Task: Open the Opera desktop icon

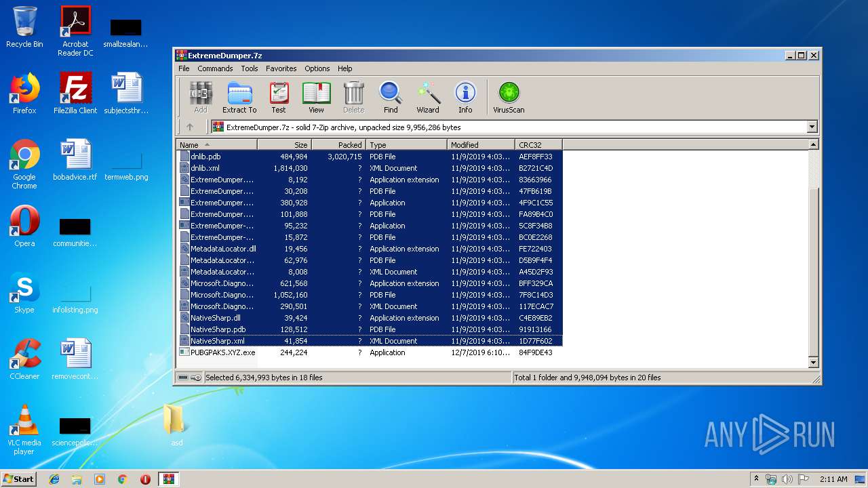Action: point(24,226)
